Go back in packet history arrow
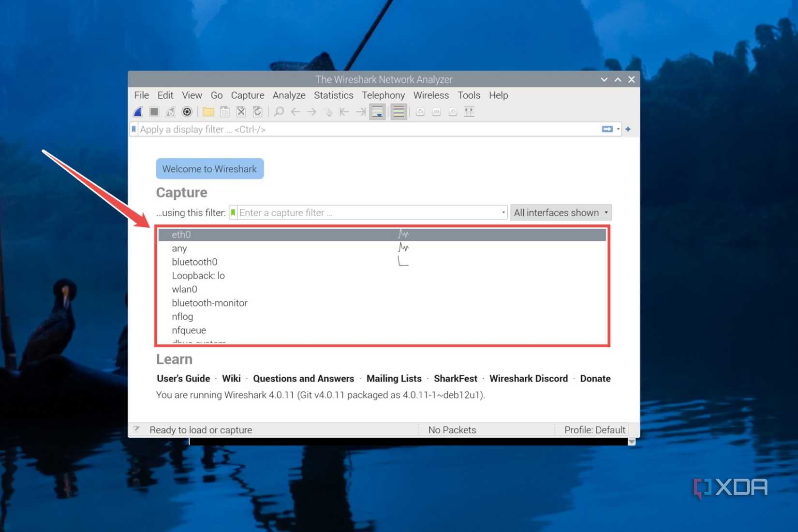The image size is (798, 532). [296, 112]
